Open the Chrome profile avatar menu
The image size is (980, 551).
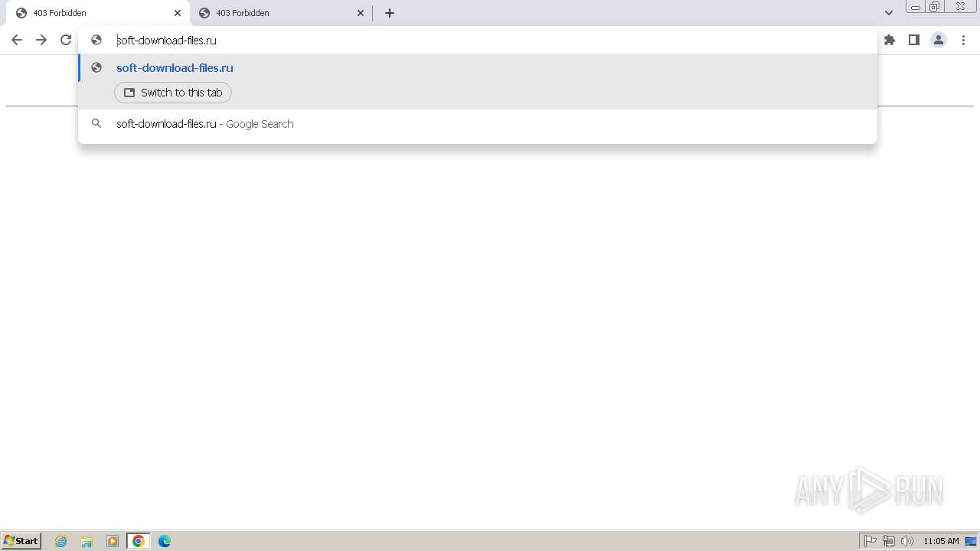[939, 40]
